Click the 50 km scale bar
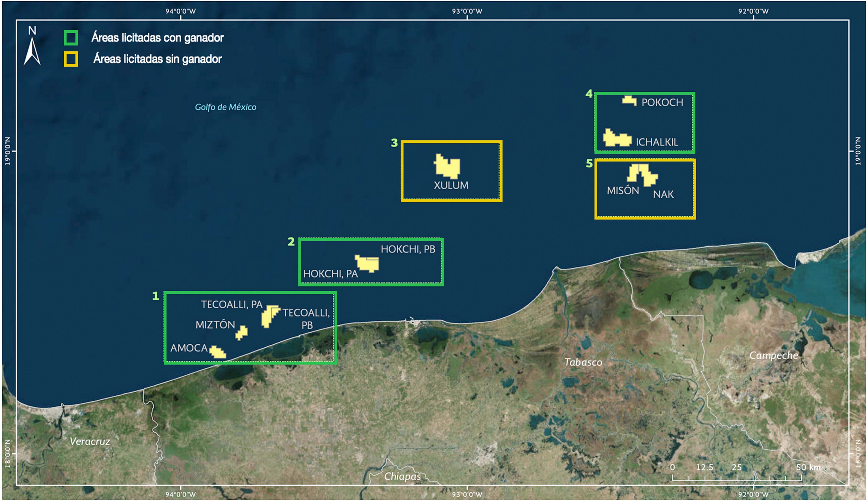Viewport: 868px width, 501px height. click(737, 478)
